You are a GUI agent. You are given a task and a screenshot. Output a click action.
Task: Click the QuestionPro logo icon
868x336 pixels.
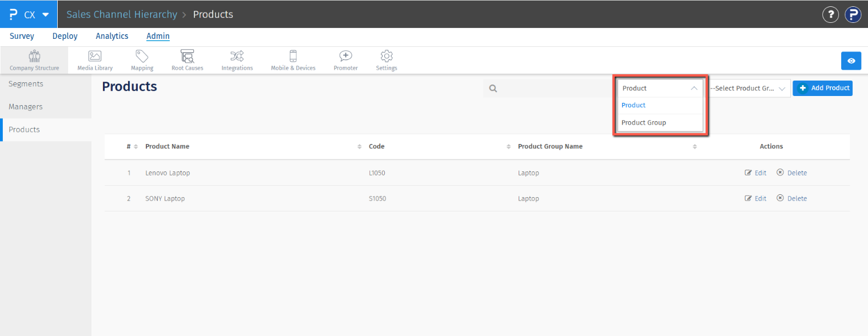[14, 14]
